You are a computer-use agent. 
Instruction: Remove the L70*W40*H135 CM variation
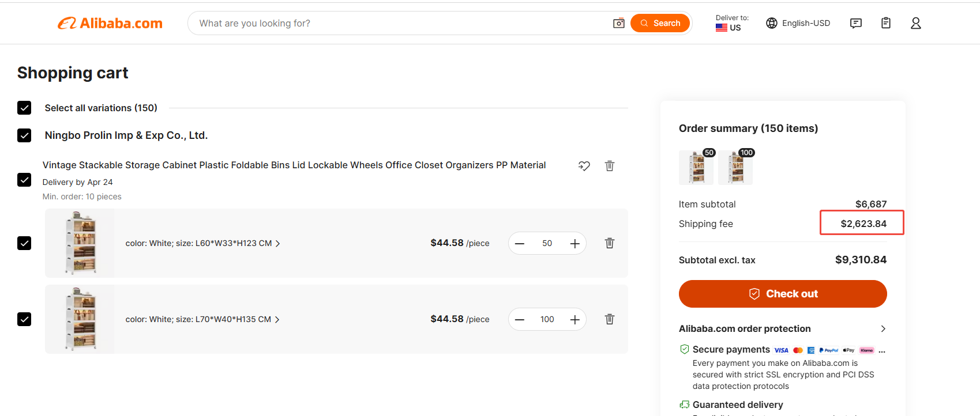pos(609,319)
